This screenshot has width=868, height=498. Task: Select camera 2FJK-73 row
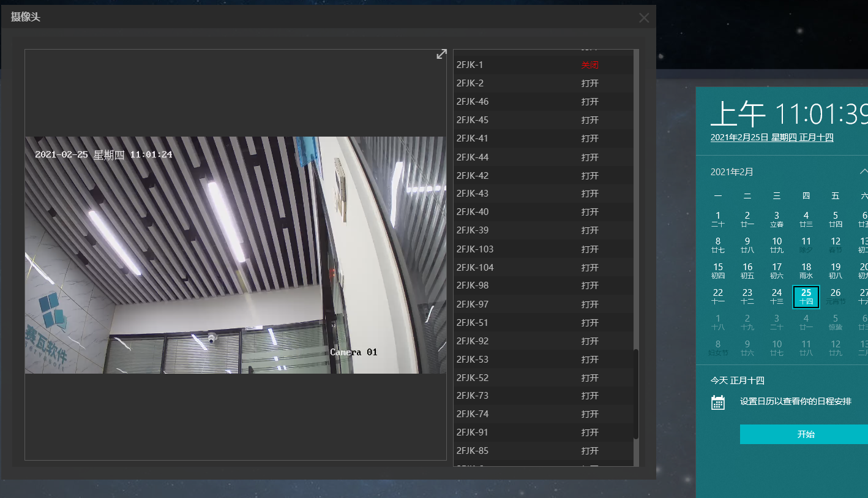click(543, 396)
